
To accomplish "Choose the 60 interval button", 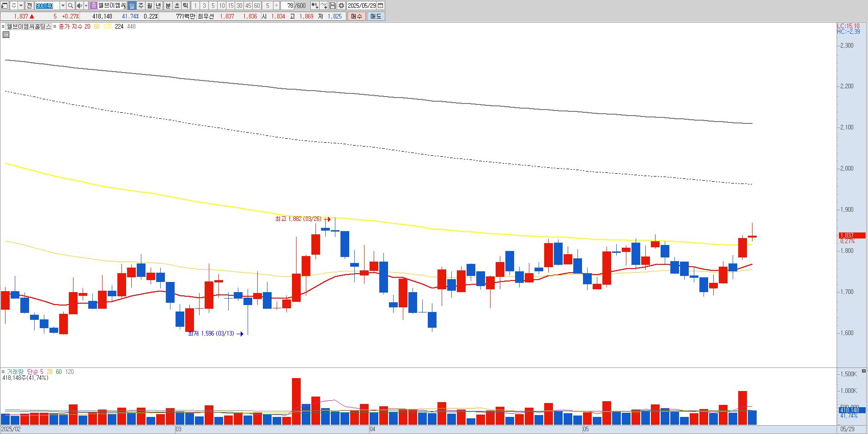I will pos(257,6).
